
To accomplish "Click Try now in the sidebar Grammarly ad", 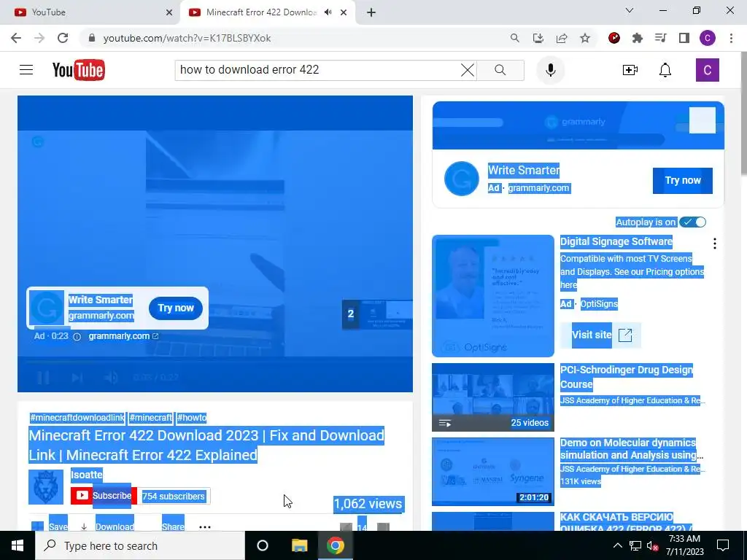I will pos(682,181).
